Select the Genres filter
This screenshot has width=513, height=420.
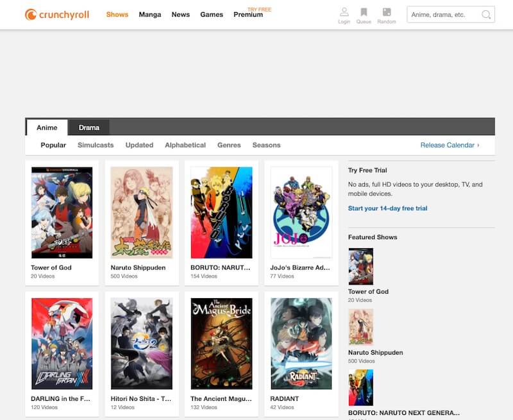229,145
